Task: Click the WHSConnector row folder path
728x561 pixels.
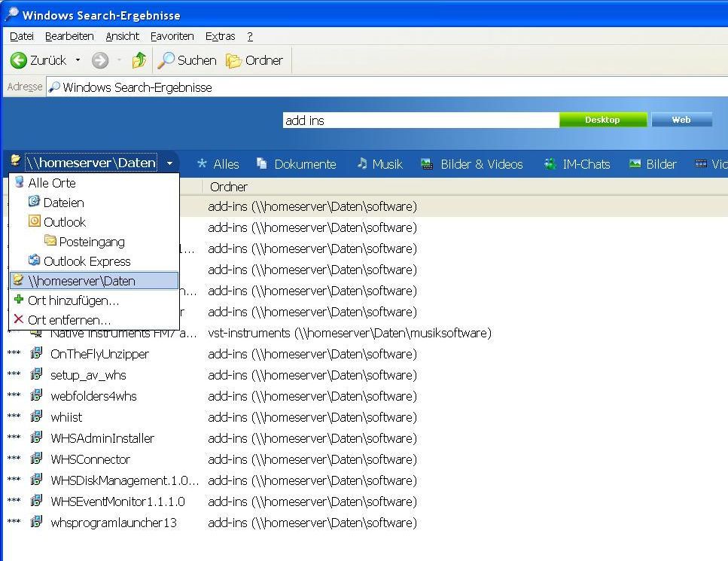Action: coord(312,459)
